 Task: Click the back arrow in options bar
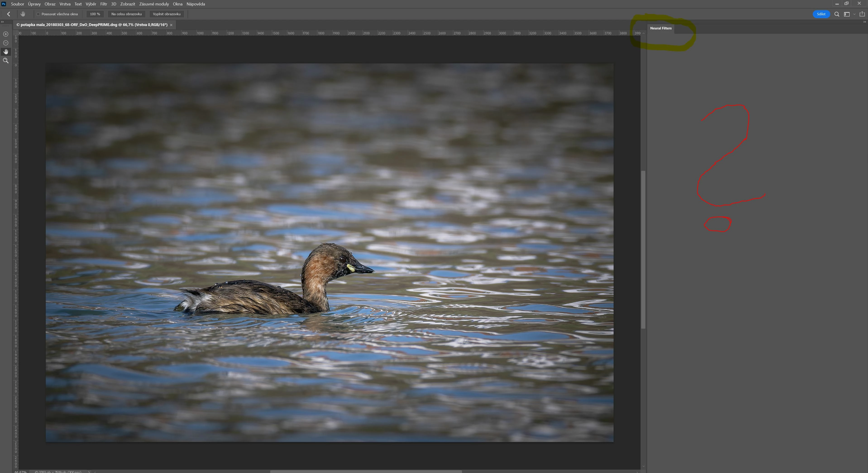coord(9,14)
